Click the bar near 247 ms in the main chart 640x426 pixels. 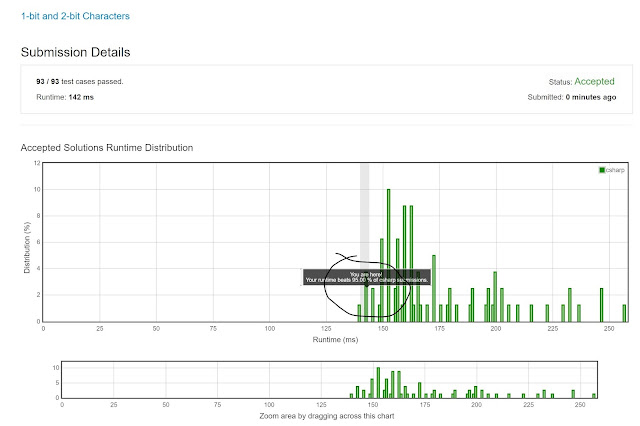tap(601, 305)
